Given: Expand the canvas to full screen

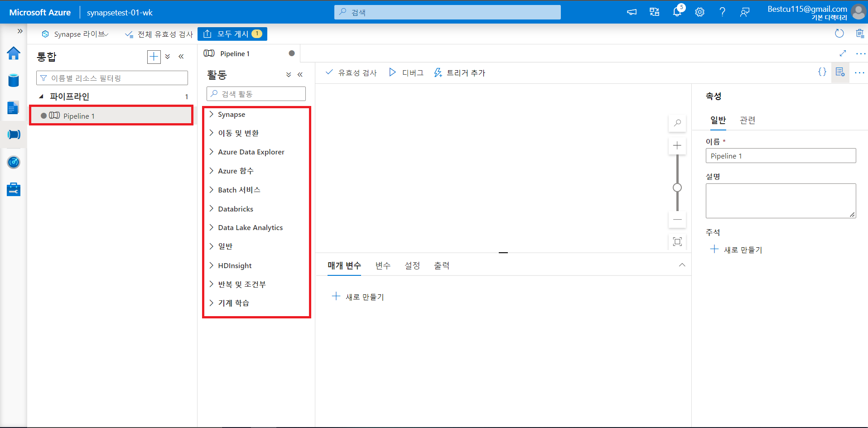Looking at the screenshot, I should 843,53.
